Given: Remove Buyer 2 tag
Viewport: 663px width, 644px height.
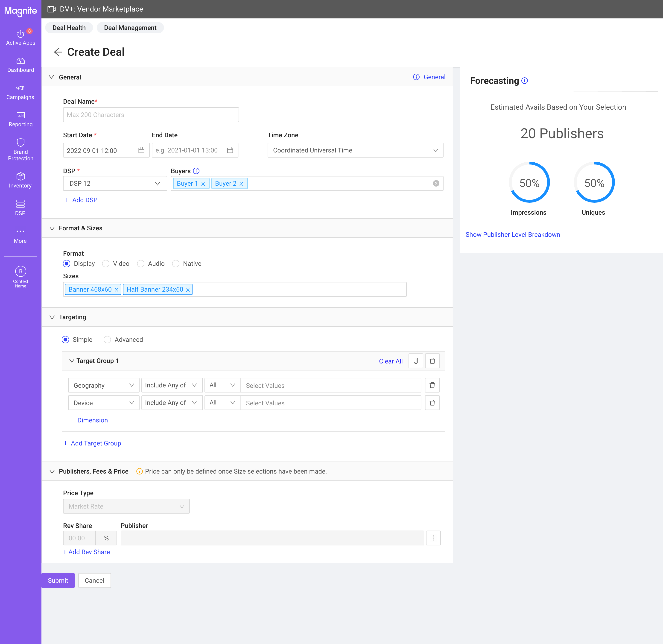Looking at the screenshot, I should [241, 184].
